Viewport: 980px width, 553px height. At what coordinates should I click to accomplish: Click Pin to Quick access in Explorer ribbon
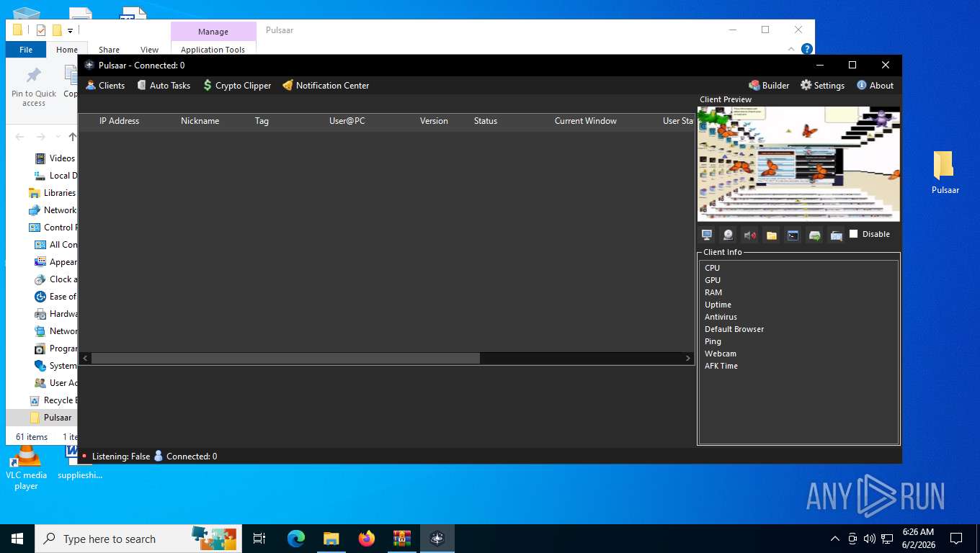34,86
